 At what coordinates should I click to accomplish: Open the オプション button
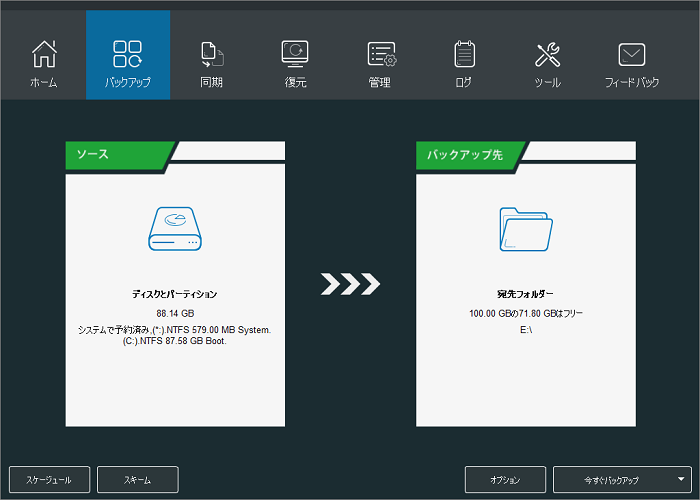pyautogui.click(x=505, y=480)
